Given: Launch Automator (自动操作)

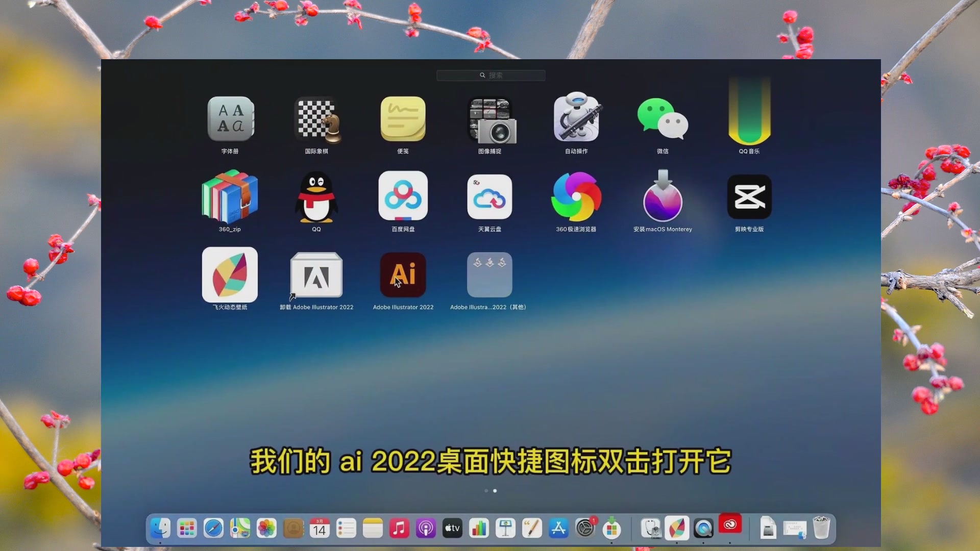Looking at the screenshot, I should point(577,117).
